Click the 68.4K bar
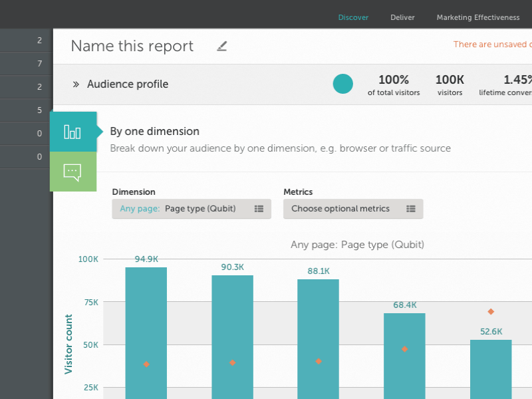The height and width of the screenshot is (399, 532). coord(404,356)
